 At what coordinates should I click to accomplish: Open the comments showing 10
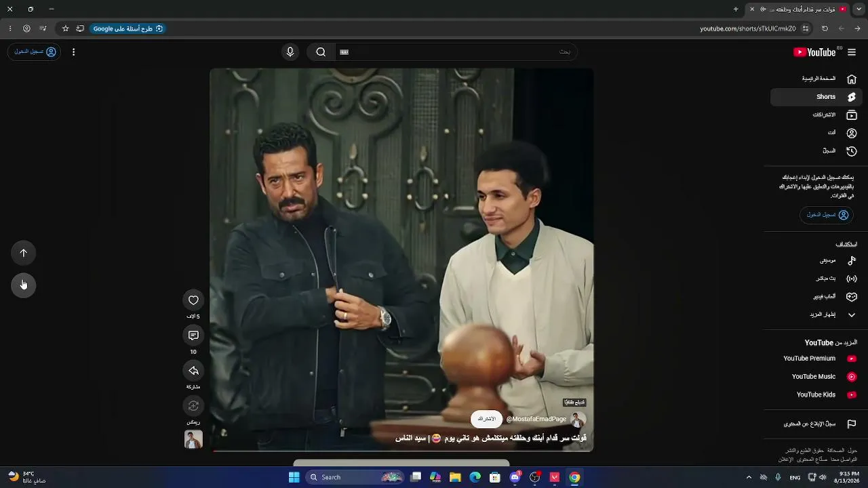[193, 335]
